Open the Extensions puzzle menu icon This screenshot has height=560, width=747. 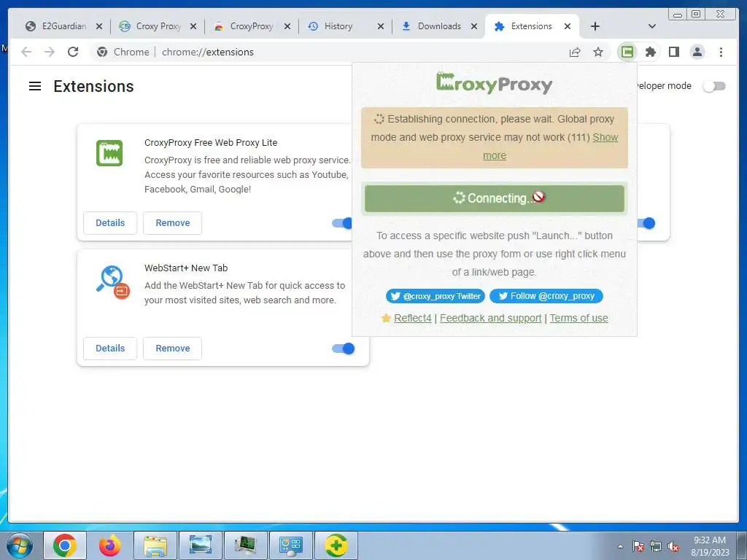click(650, 52)
